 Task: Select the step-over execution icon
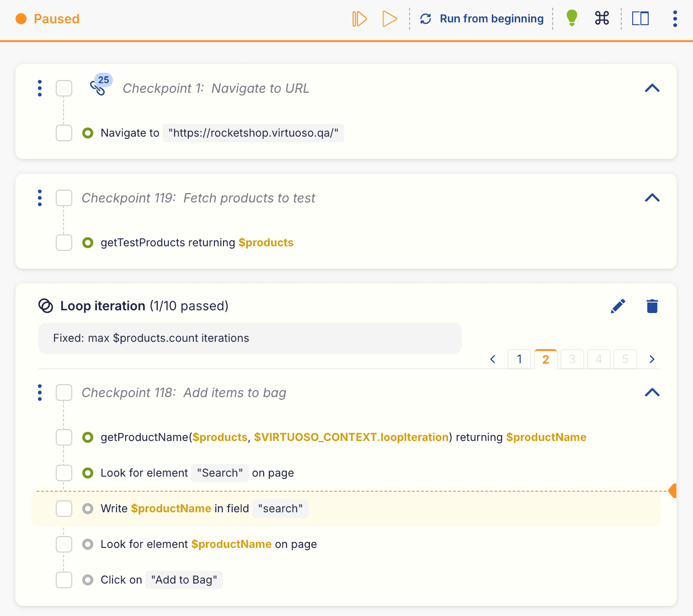click(x=360, y=19)
